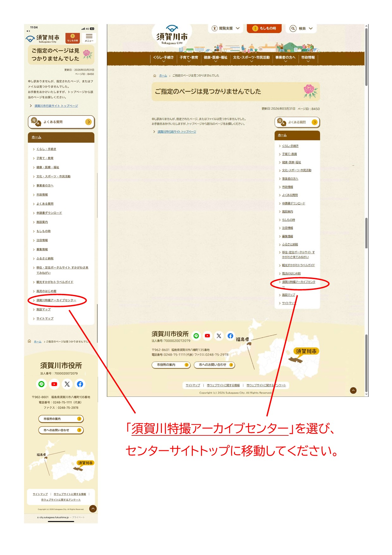
Task: Open the よくある質問 button in desktop sidebar
Action: point(297,122)
